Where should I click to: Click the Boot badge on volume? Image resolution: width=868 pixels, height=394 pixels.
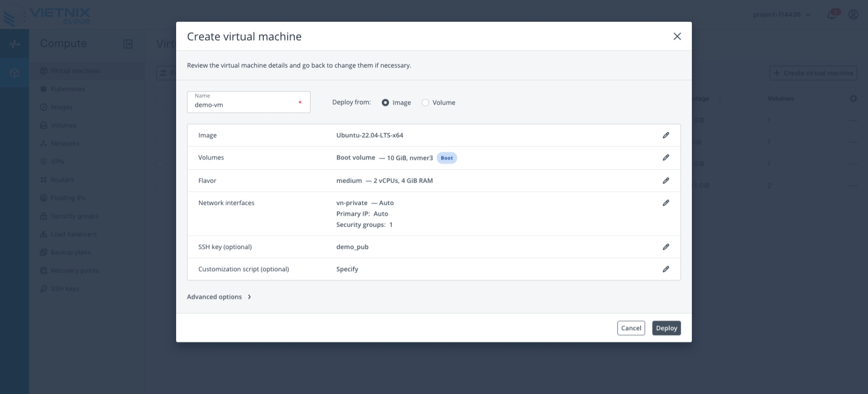(447, 158)
